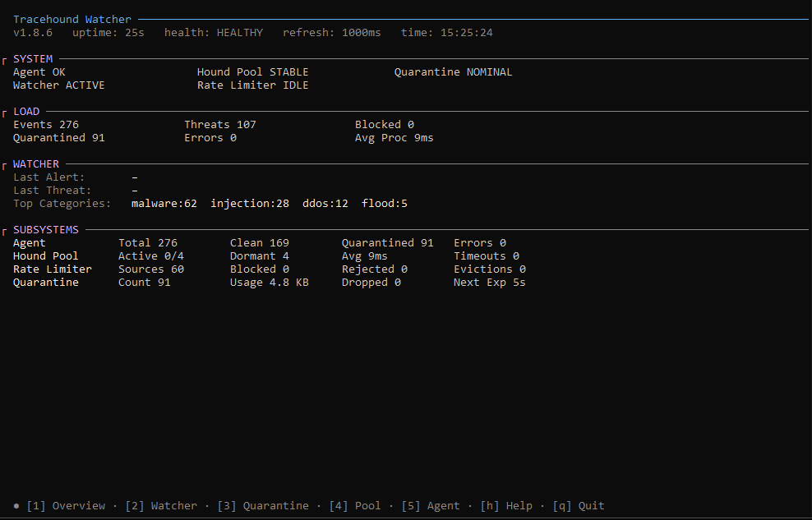Click the Tracehound Watcher title
Viewport: 812px width, 520px height.
72,19
